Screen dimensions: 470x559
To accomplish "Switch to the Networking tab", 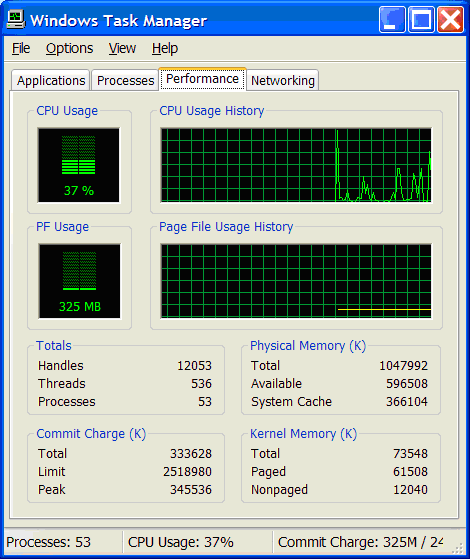I will 282,80.
